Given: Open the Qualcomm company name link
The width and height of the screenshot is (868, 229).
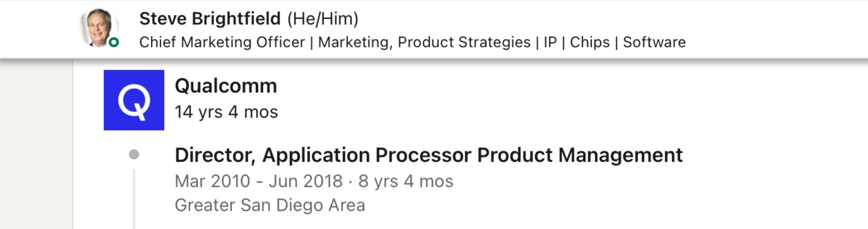Looking at the screenshot, I should pyautogui.click(x=226, y=86).
